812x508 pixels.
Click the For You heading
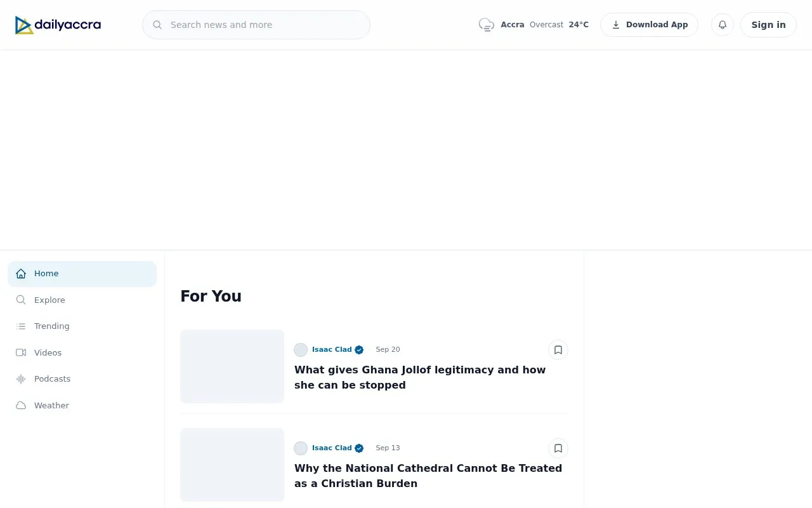[211, 297]
